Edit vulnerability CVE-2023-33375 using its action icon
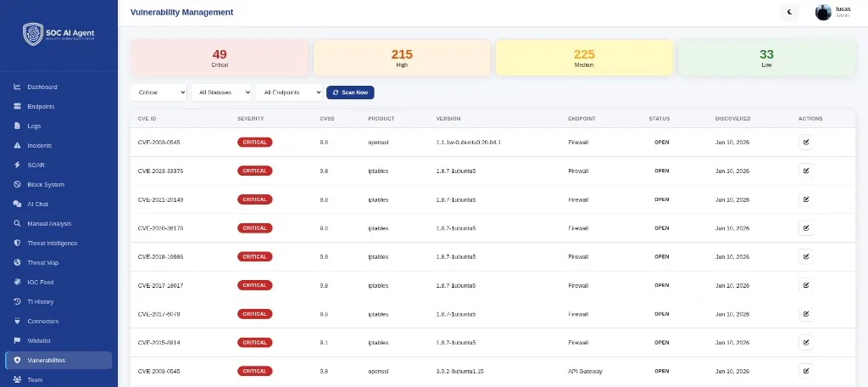Image resolution: width=868 pixels, height=387 pixels. [806, 171]
